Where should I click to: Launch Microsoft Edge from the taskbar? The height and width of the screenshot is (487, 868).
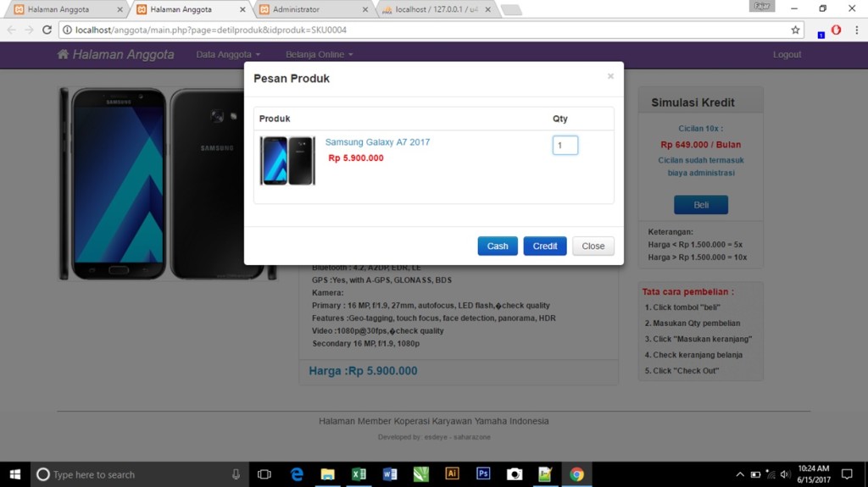(x=297, y=474)
